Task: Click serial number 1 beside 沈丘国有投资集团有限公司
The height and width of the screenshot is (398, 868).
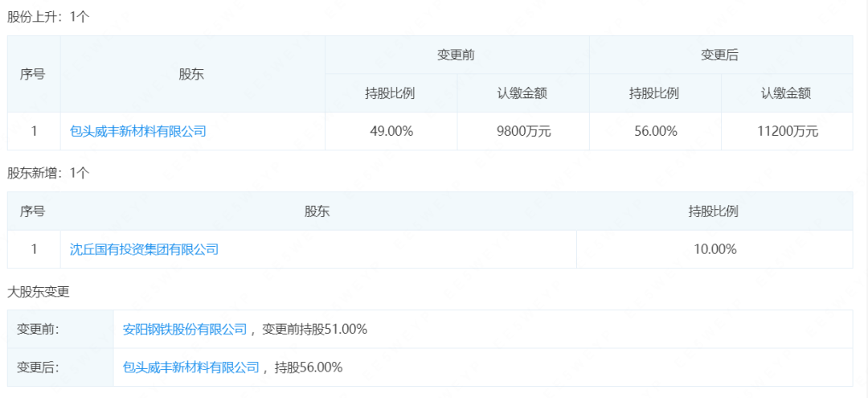Action: 34,249
